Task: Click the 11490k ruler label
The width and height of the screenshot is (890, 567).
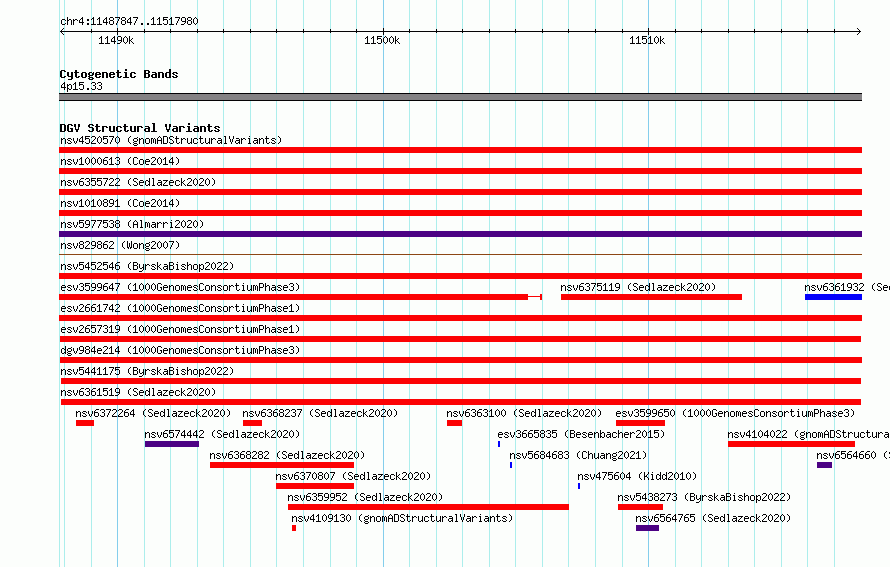Action: coord(116,40)
